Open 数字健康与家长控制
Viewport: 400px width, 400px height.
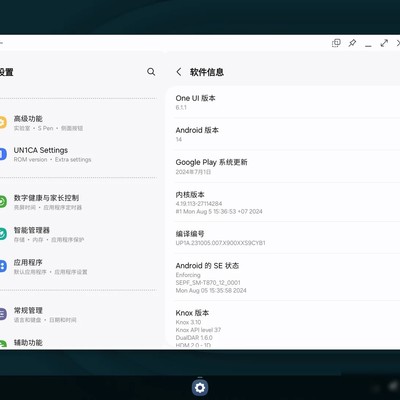coord(78,202)
